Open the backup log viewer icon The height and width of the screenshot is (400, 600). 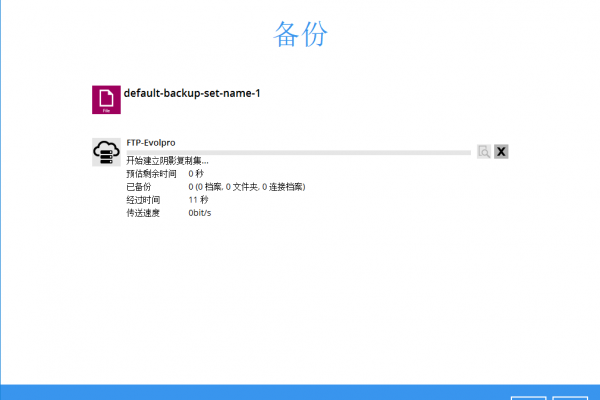484,152
